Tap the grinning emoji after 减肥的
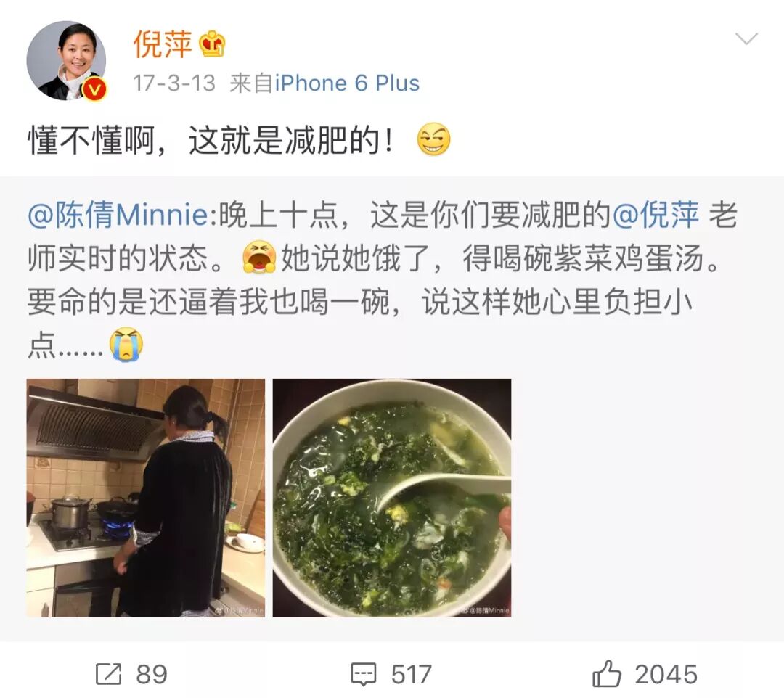Viewport: 784px width, 698px height. coord(433,139)
